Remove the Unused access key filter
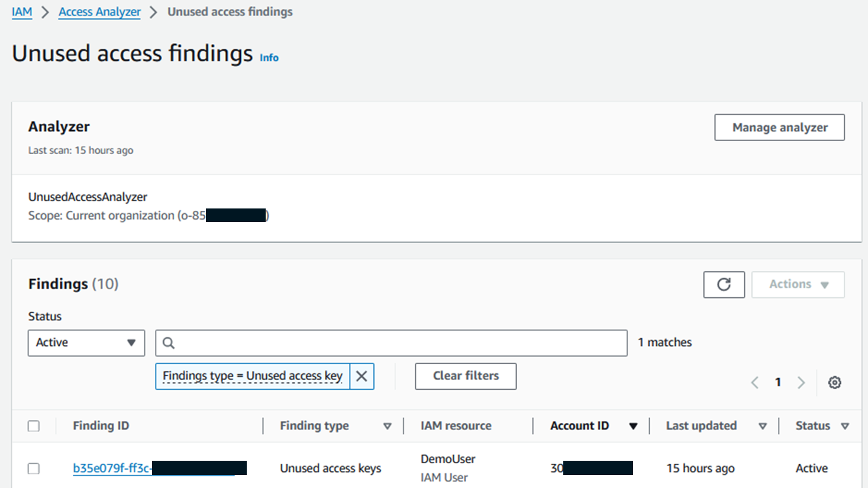This screenshot has width=868, height=488. (x=362, y=376)
